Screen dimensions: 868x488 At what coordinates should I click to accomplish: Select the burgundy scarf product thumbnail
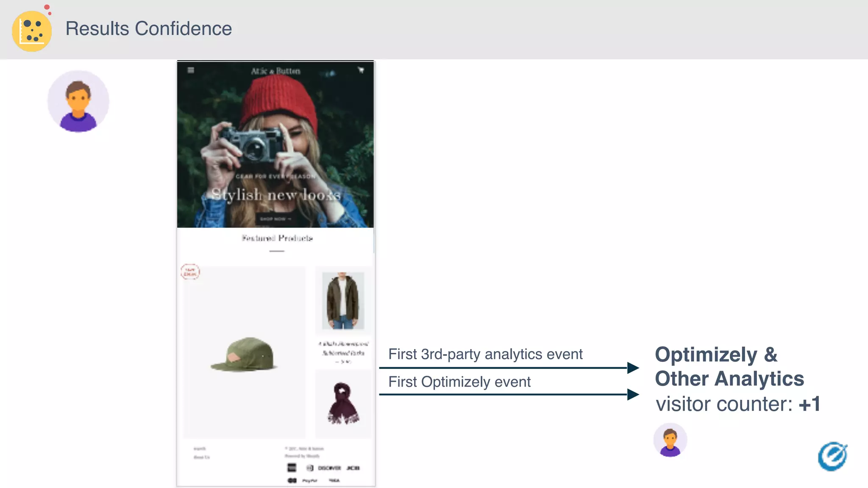point(343,404)
